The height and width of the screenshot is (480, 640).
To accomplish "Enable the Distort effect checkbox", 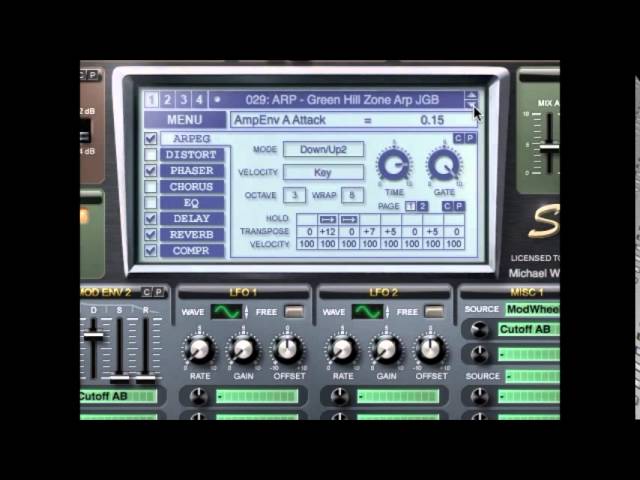I will [151, 155].
